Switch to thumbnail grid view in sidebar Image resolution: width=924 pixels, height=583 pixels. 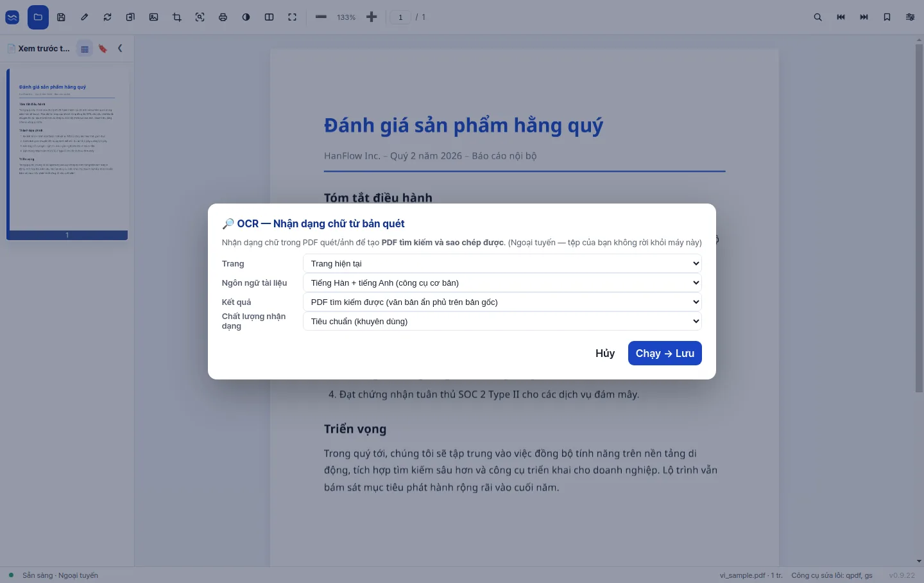(x=85, y=49)
